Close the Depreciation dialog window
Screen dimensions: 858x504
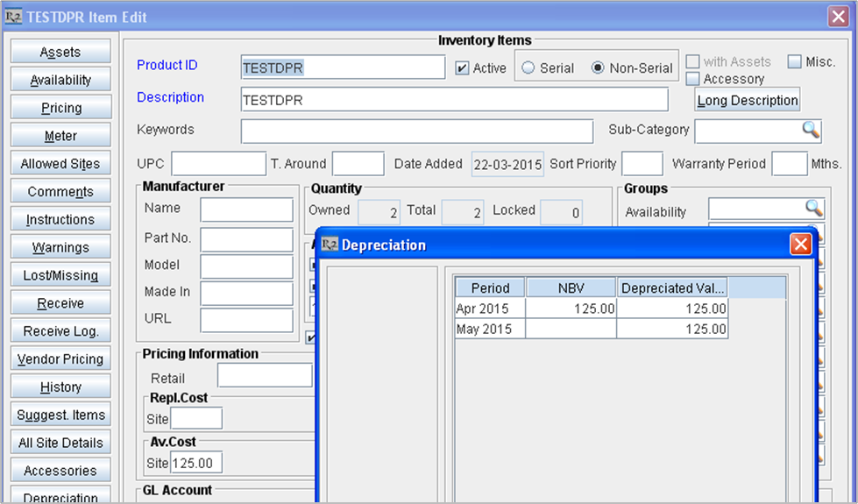(x=800, y=245)
